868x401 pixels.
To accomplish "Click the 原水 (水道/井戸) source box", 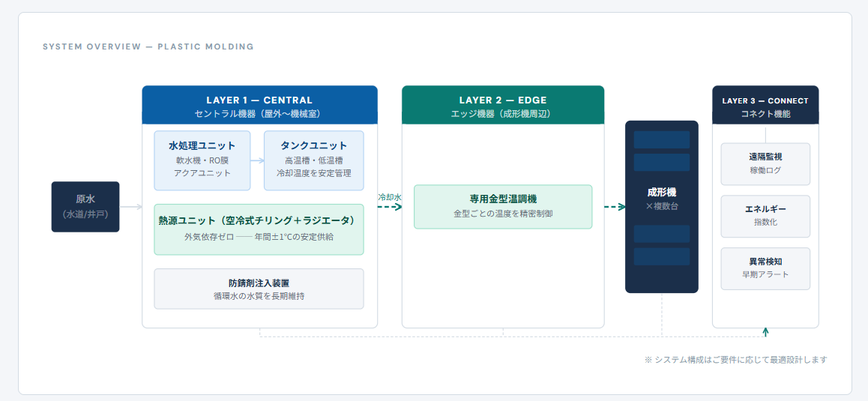I will (85, 207).
